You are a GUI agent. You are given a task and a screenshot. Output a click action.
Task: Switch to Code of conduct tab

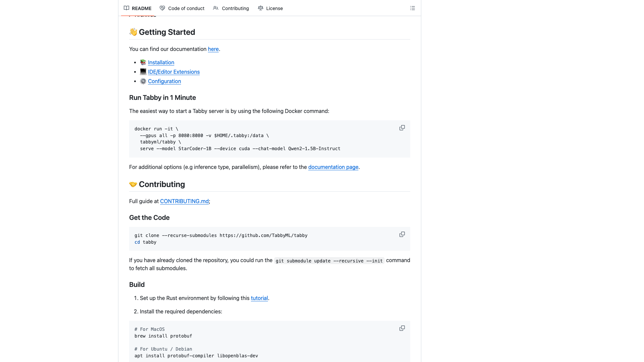tap(182, 8)
